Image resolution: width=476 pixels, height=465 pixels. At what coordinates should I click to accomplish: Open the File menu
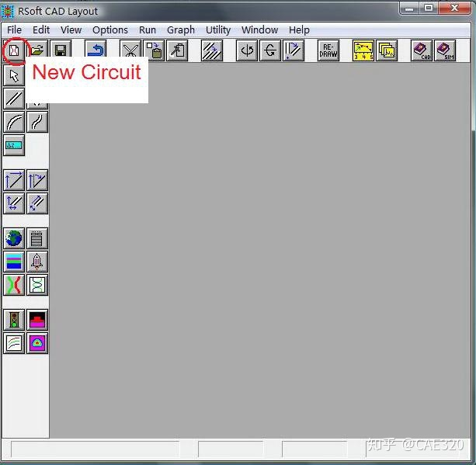14,30
